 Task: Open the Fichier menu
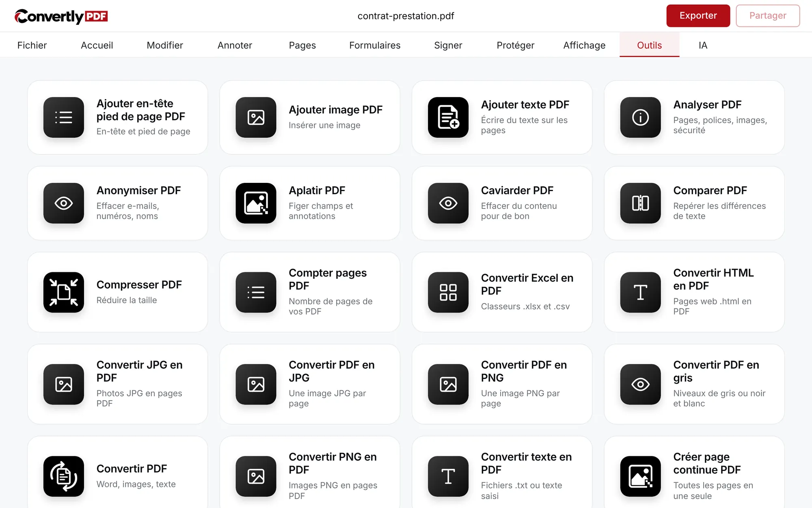coord(32,45)
